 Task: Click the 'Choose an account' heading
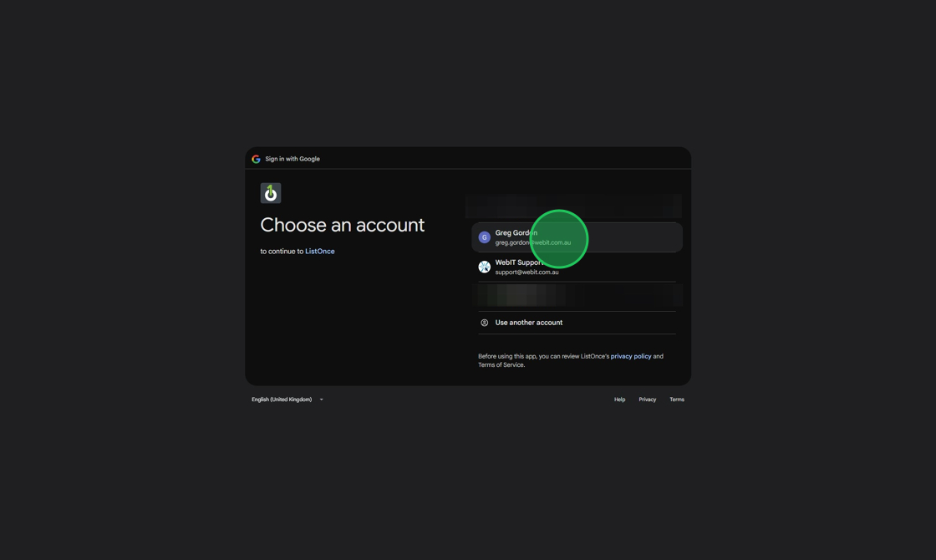click(342, 225)
